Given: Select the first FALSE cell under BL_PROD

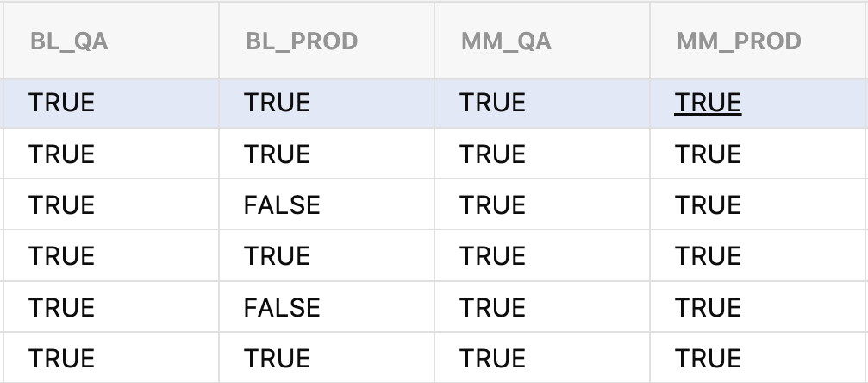Looking at the screenshot, I should [x=282, y=205].
